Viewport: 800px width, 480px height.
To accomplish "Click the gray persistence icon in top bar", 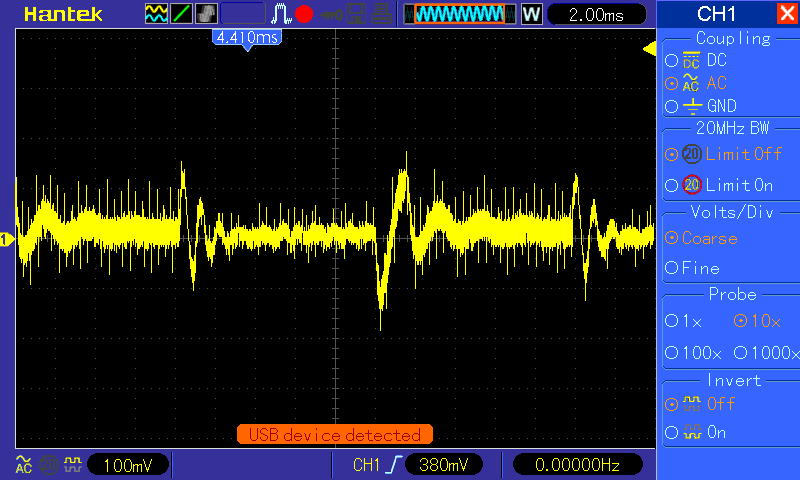I will (206, 14).
